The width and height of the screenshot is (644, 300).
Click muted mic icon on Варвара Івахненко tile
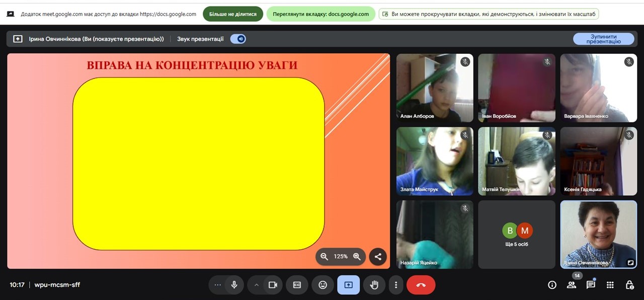pyautogui.click(x=629, y=62)
